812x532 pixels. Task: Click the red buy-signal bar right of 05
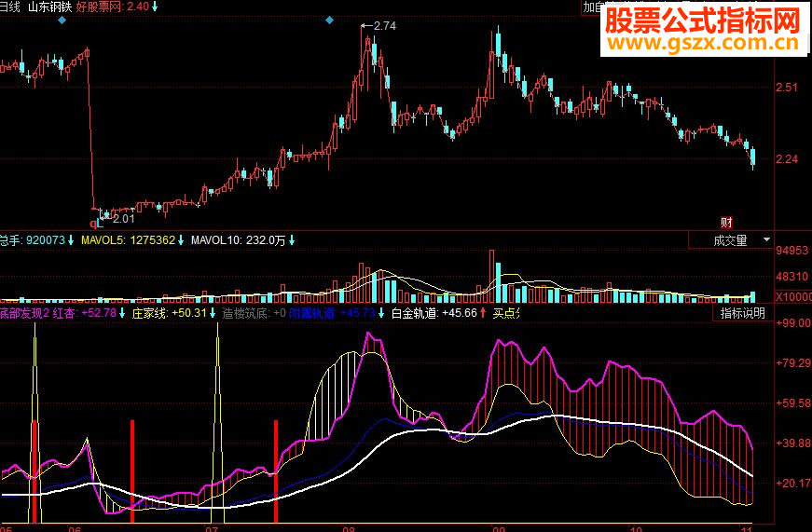click(34, 471)
